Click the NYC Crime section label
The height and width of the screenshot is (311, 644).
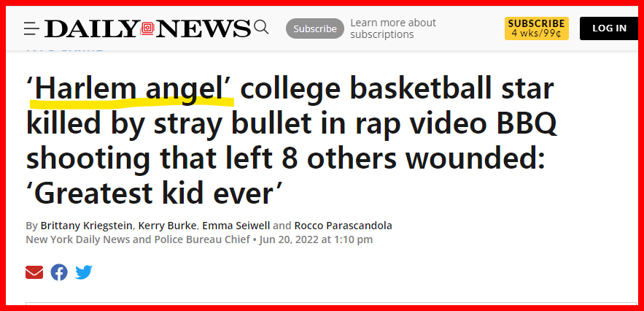[64, 50]
